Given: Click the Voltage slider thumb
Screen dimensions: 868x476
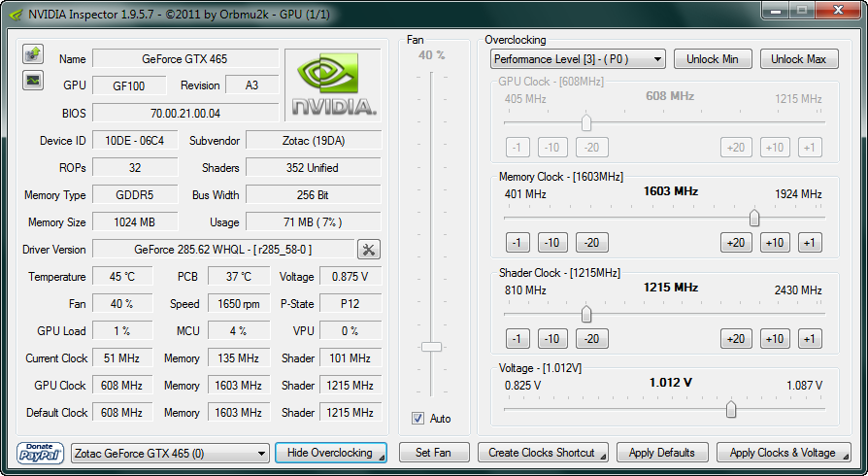Looking at the screenshot, I should [731, 409].
